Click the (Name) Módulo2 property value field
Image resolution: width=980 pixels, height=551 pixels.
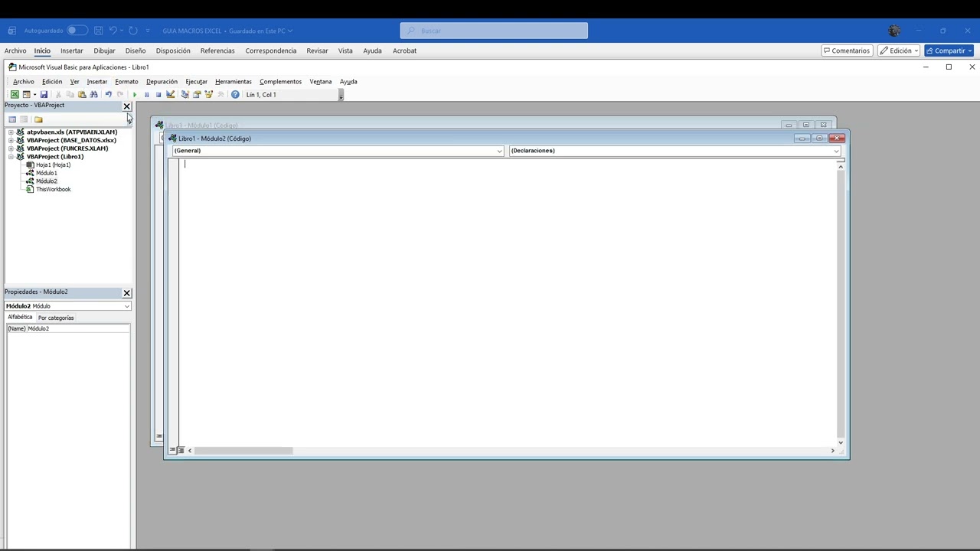coord(78,328)
